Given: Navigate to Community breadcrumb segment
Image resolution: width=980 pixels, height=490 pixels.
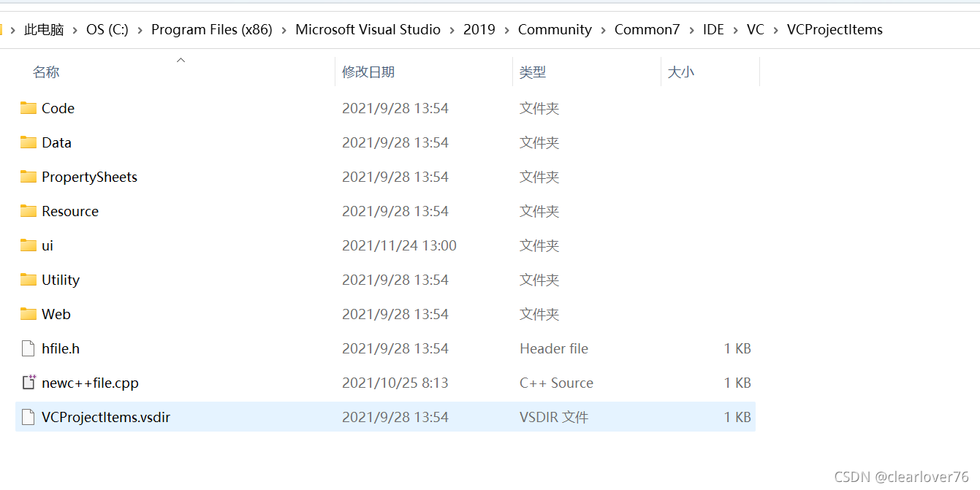Looking at the screenshot, I should click(x=555, y=30).
